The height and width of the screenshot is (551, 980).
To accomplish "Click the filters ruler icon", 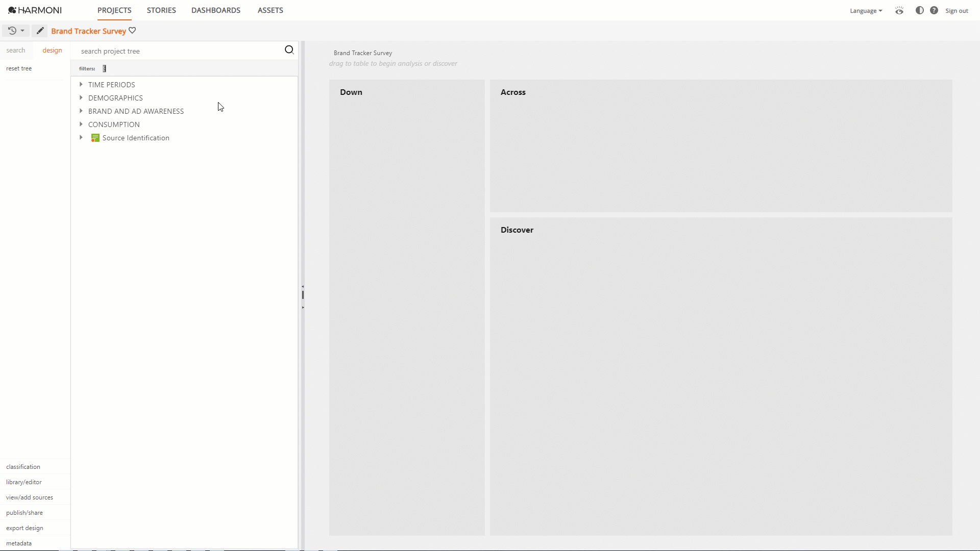I will 104,68.
